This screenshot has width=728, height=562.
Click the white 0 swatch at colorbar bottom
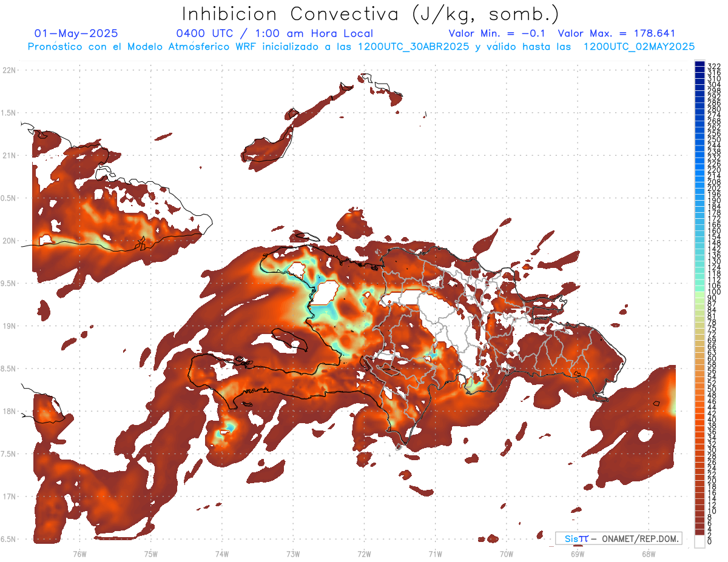pyautogui.click(x=699, y=541)
